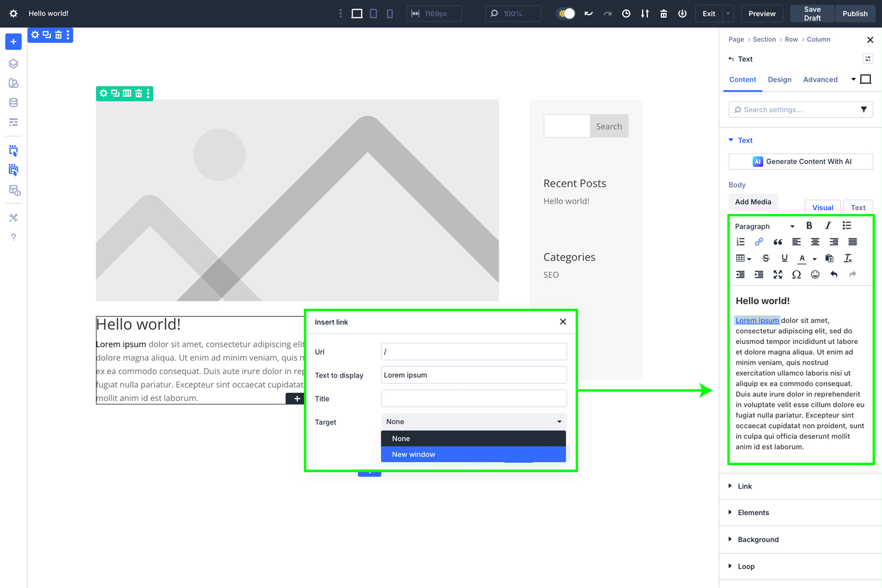Switch to tablet preview mode
882x588 pixels.
(373, 13)
